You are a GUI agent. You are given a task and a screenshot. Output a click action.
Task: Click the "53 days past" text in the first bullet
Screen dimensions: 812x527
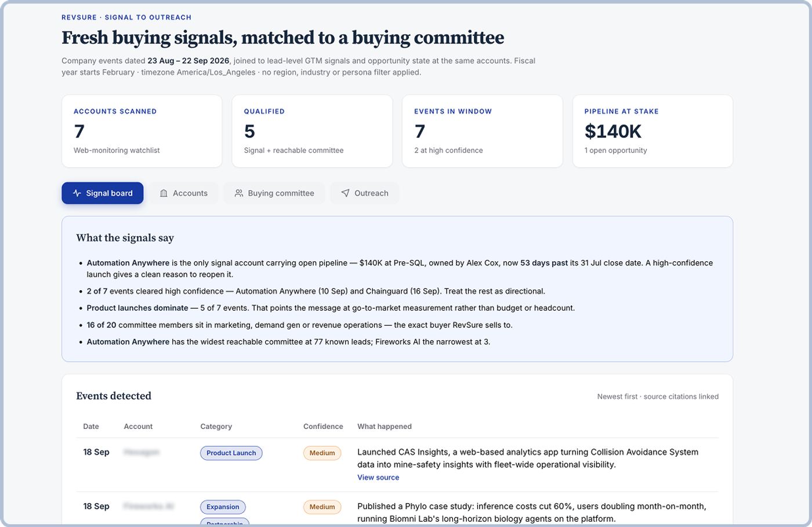(544, 263)
